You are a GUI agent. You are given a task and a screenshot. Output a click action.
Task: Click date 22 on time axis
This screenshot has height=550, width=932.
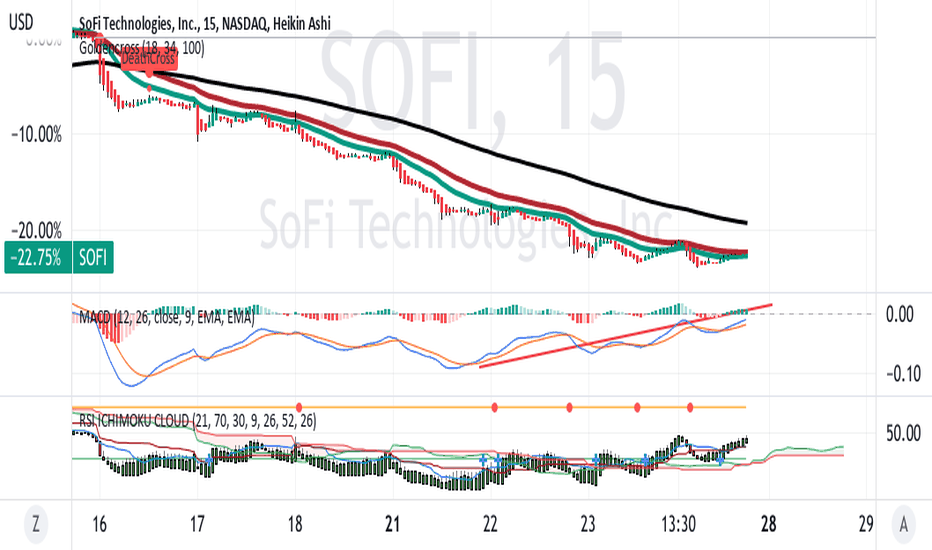490,524
